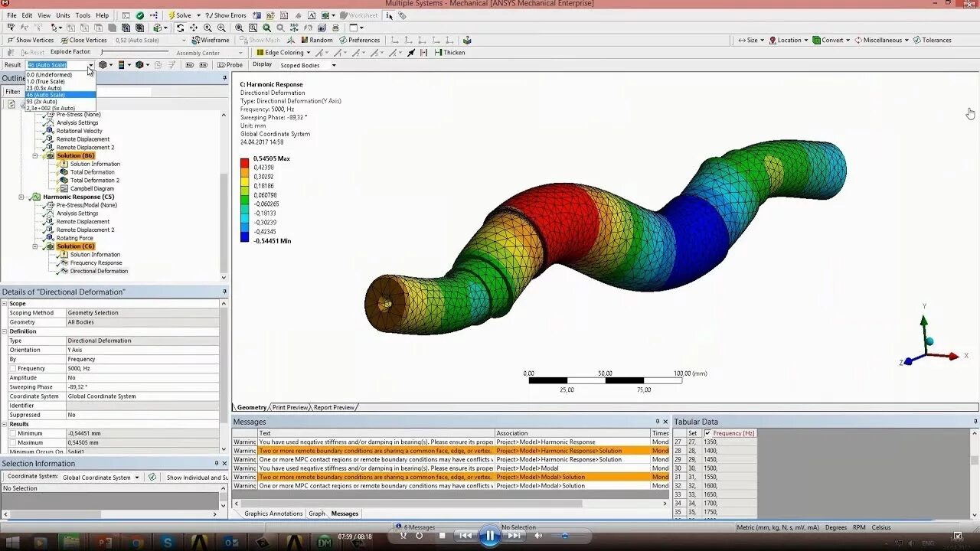
Task: Go to the previous video track
Action: 465,536
